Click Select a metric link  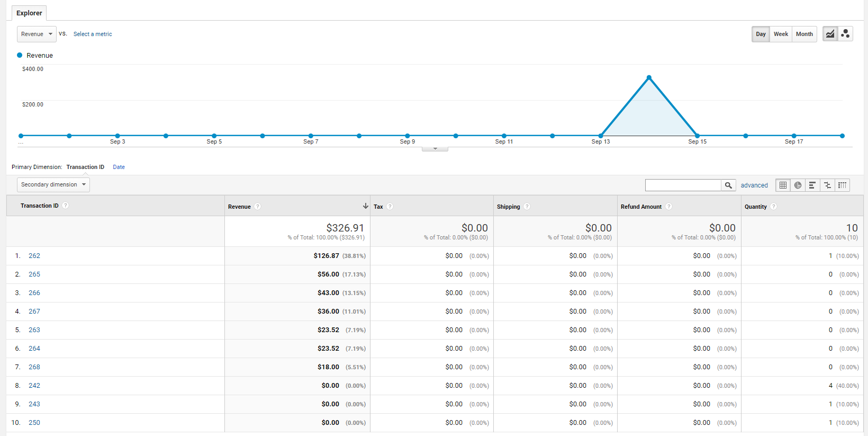(x=93, y=34)
